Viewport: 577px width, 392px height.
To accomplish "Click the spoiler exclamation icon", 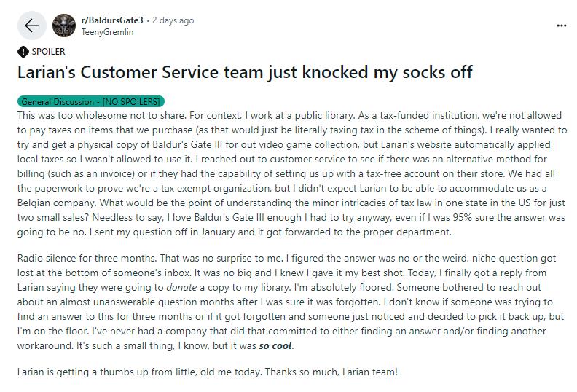I will (x=23, y=52).
